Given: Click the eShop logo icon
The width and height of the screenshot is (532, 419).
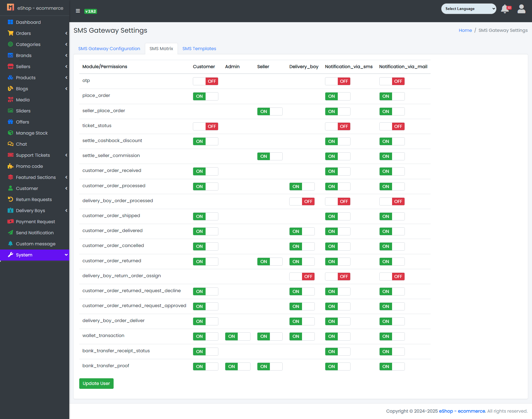Looking at the screenshot, I should (11, 7).
